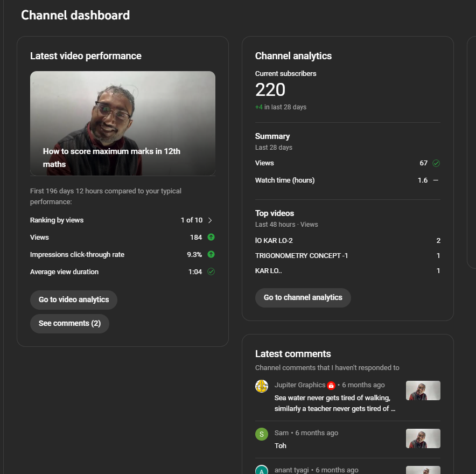Click green checkmark next to 67 views
Viewport: 476px width, 474px height.
436,163
